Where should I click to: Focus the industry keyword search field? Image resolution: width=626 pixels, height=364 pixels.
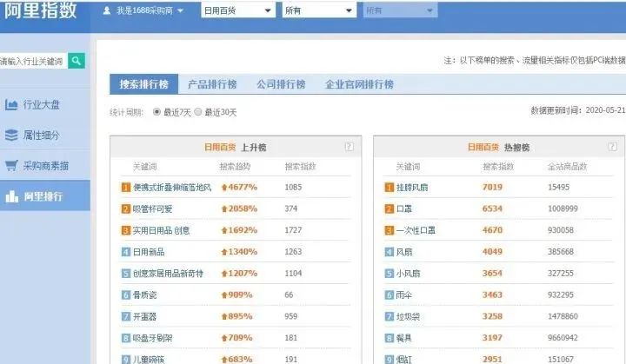(x=34, y=61)
